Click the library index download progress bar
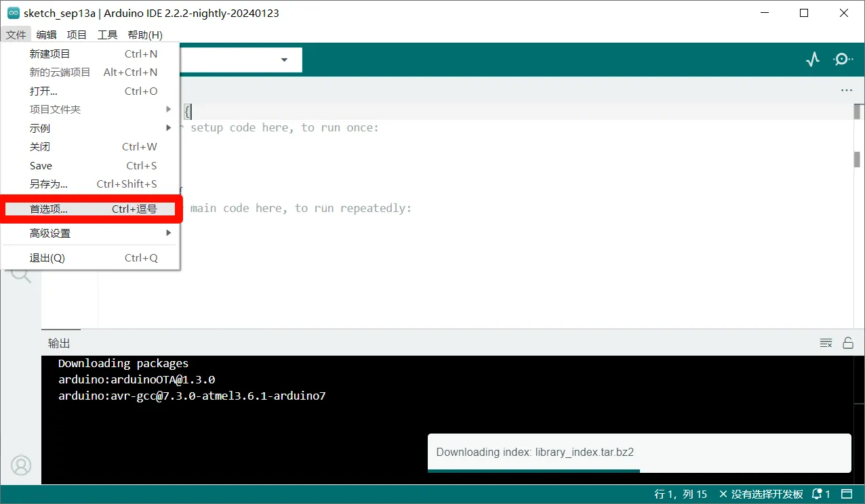 (x=533, y=470)
